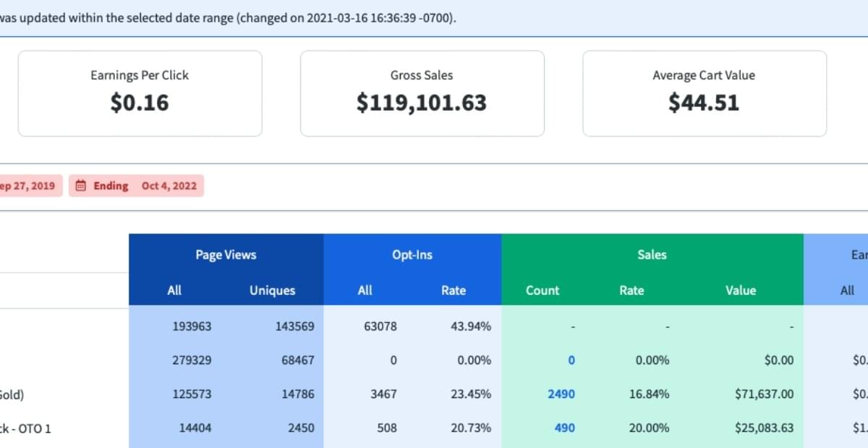Click the Uniques subheader
Viewport: 868px width, 448px height.
click(273, 290)
